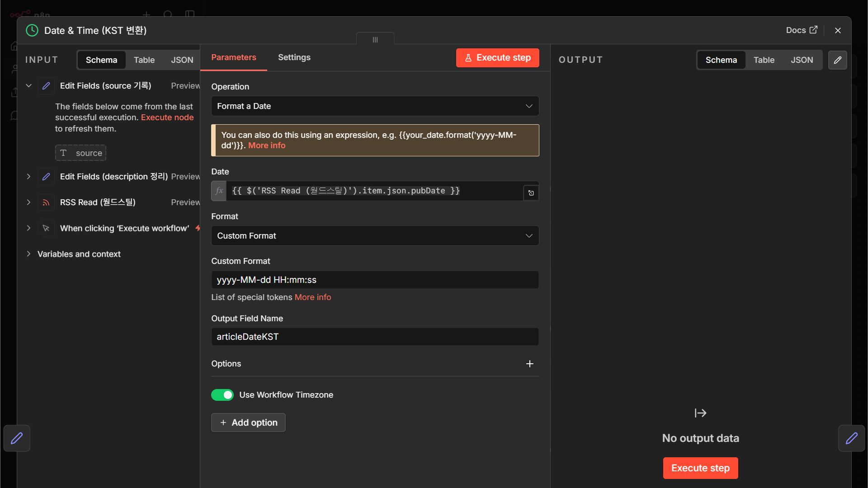
Task: Click the Execute workflow trigger cursor icon
Action: pyautogui.click(x=46, y=228)
